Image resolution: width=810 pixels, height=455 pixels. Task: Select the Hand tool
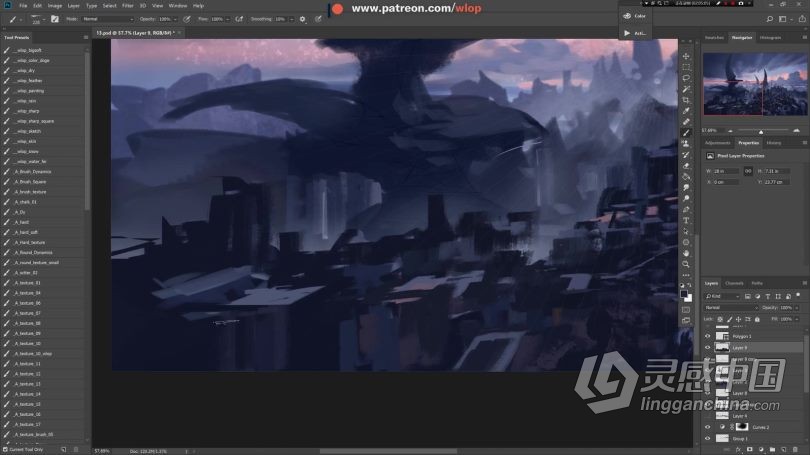686,254
